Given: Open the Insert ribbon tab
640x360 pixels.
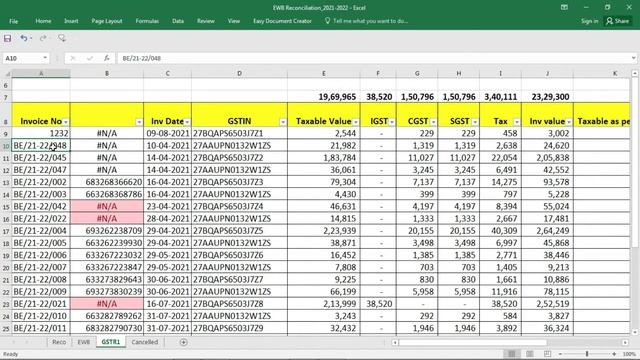Looking at the screenshot, I should (71, 21).
